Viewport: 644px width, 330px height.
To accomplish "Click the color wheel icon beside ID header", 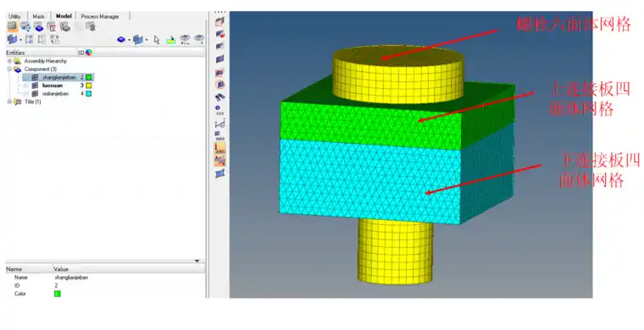I will click(x=89, y=52).
